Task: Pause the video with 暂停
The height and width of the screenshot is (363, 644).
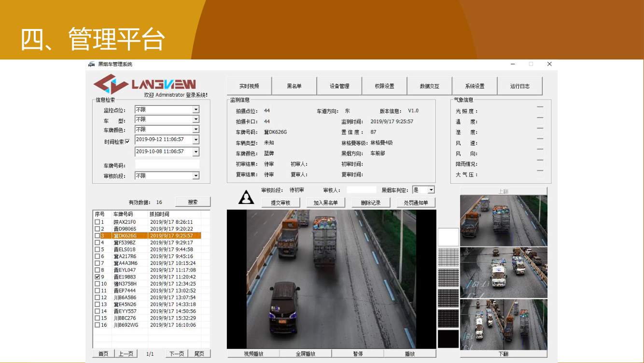Action: [x=358, y=354]
